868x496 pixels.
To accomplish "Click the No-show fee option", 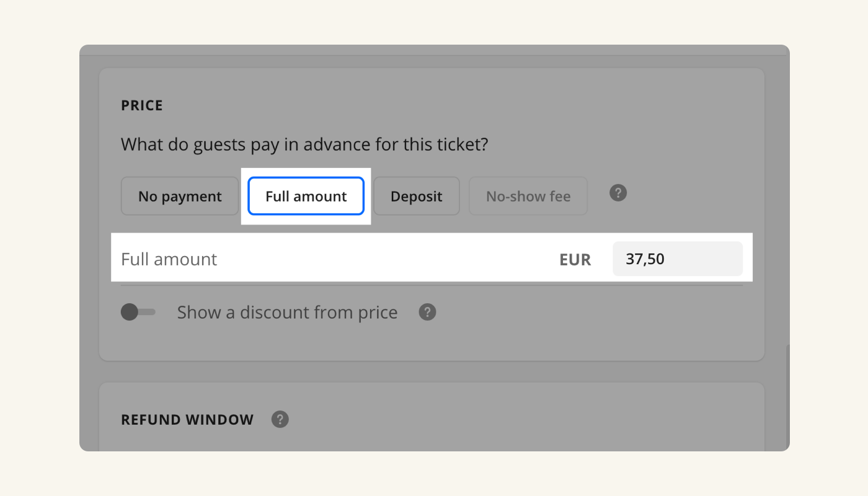I will [x=528, y=197].
